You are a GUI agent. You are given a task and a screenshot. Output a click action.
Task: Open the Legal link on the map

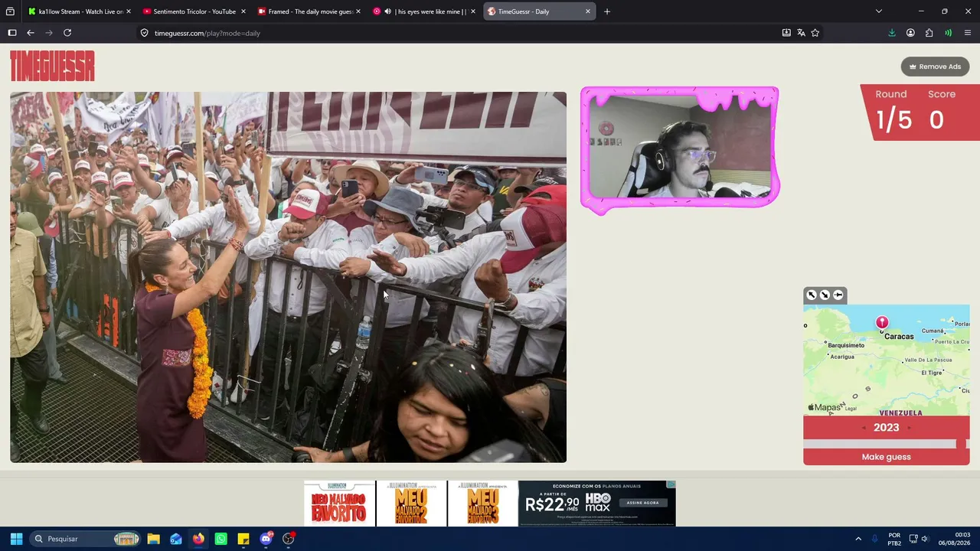tap(851, 409)
